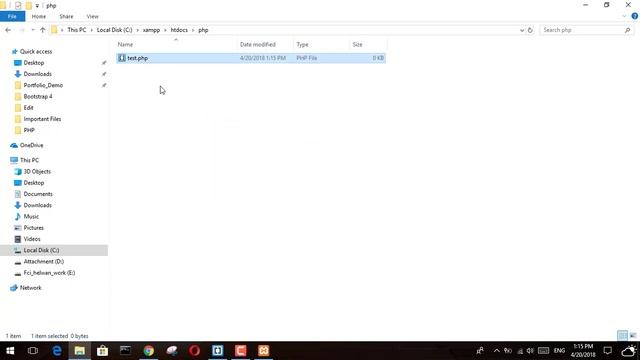Select Quick access in sidebar
Screen dimensions: 640x360
click(x=36, y=51)
